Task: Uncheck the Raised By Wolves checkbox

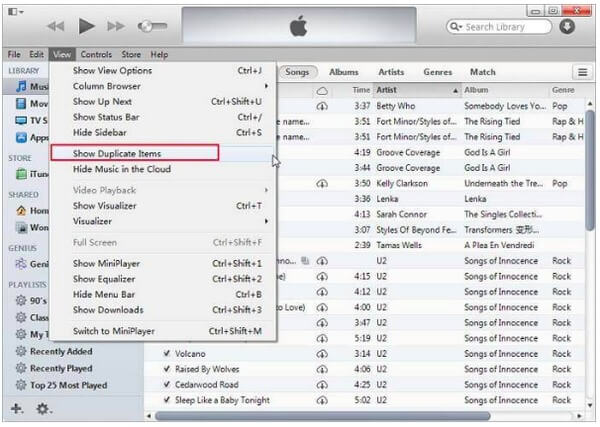Action: point(166,369)
